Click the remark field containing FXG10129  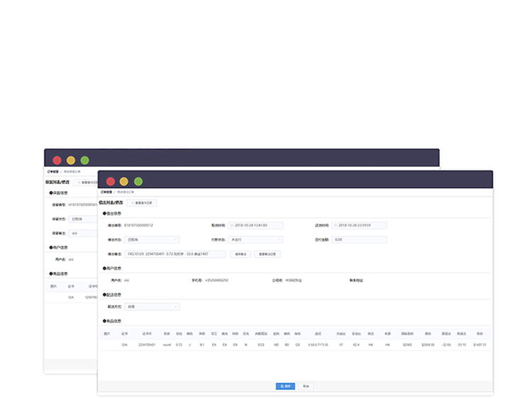click(x=174, y=254)
